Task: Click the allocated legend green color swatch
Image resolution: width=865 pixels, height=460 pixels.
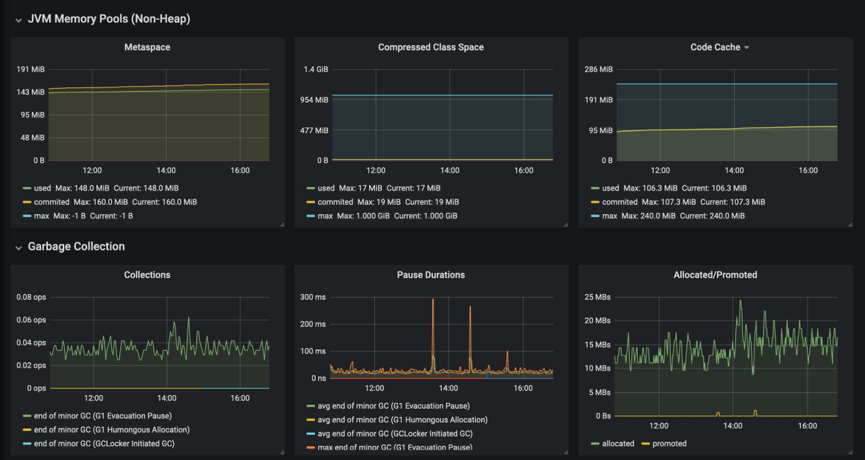Action: 596,444
